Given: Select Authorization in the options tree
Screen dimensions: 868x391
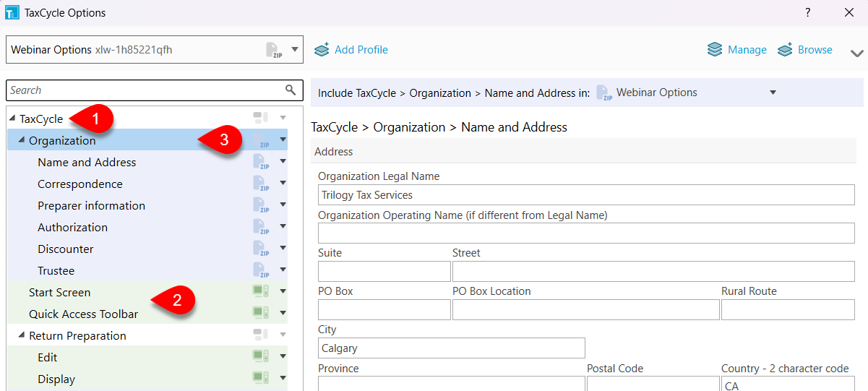Looking at the screenshot, I should click(72, 227).
